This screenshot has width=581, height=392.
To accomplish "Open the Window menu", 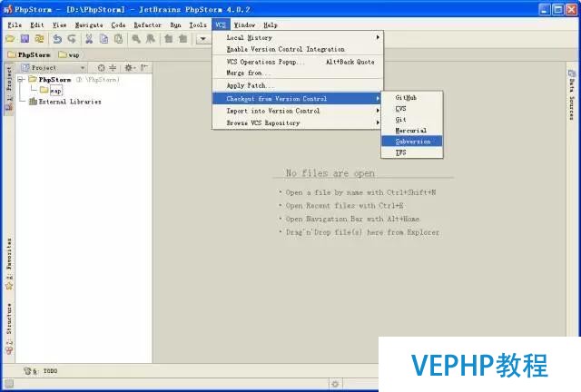I will (x=244, y=24).
